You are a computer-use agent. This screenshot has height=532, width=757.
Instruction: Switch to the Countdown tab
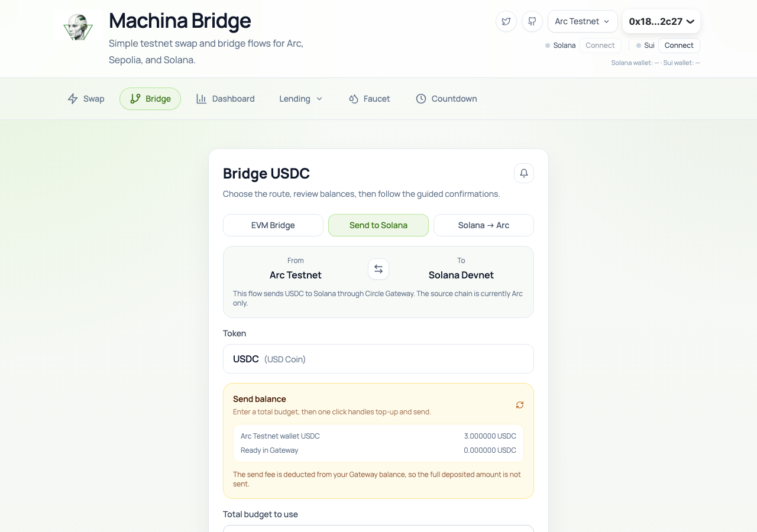[446, 99]
